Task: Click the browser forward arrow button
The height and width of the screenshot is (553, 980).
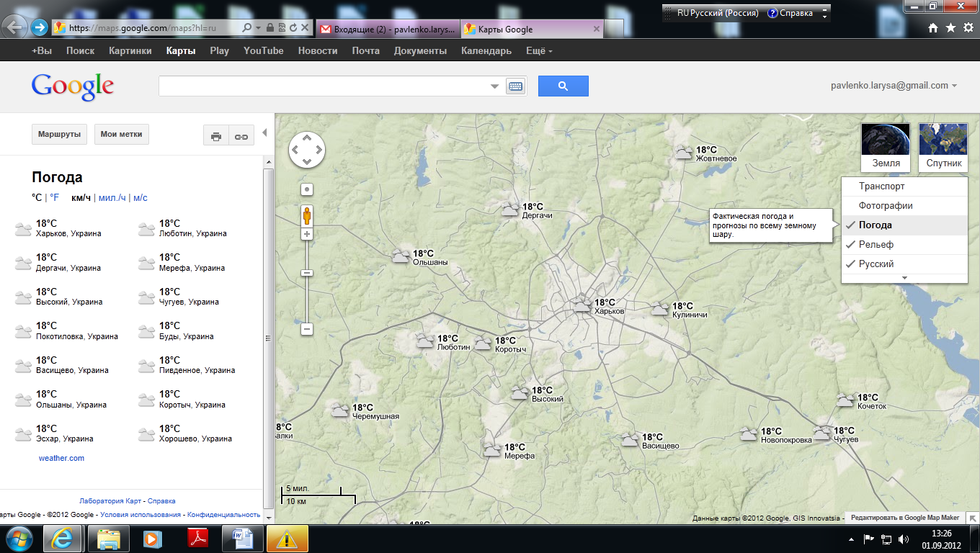Action: 39,28
